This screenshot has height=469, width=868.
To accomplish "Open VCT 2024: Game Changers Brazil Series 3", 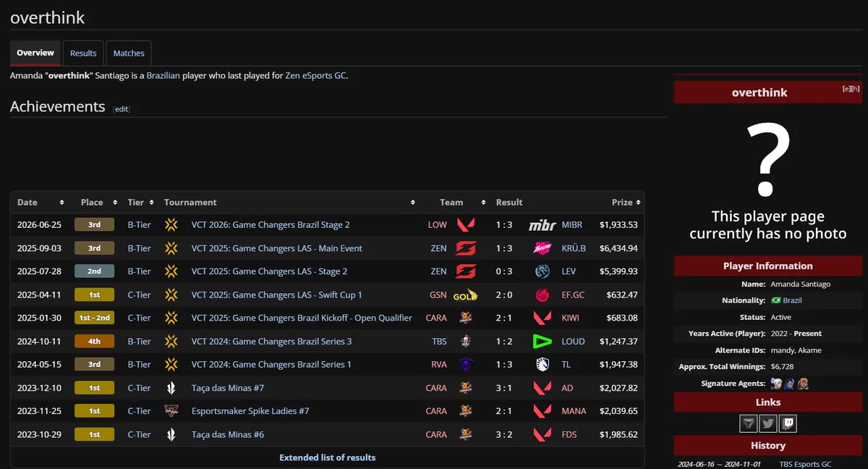I will coord(272,341).
